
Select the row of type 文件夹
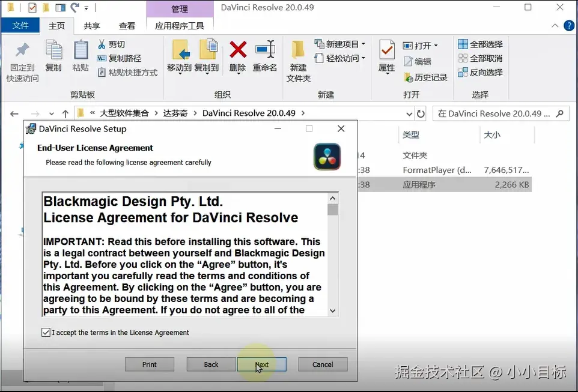click(444, 155)
